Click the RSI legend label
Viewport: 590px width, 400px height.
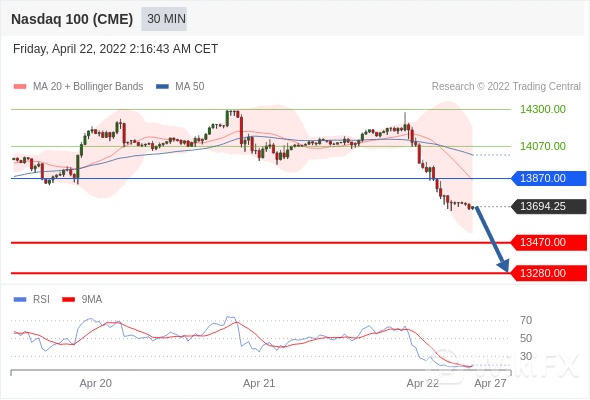pyautogui.click(x=41, y=300)
